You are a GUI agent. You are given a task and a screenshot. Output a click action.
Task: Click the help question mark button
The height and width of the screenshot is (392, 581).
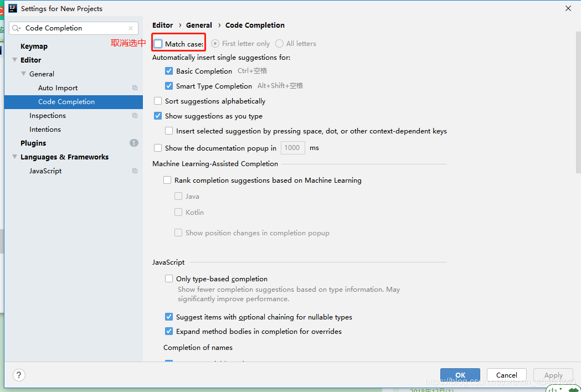click(x=19, y=375)
